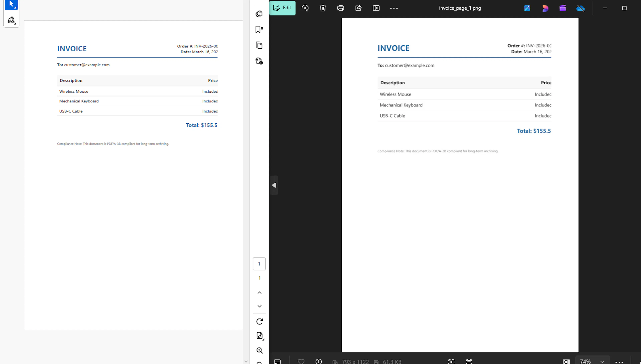Delete the image using the trash icon
The image size is (641, 364).
pyautogui.click(x=323, y=8)
